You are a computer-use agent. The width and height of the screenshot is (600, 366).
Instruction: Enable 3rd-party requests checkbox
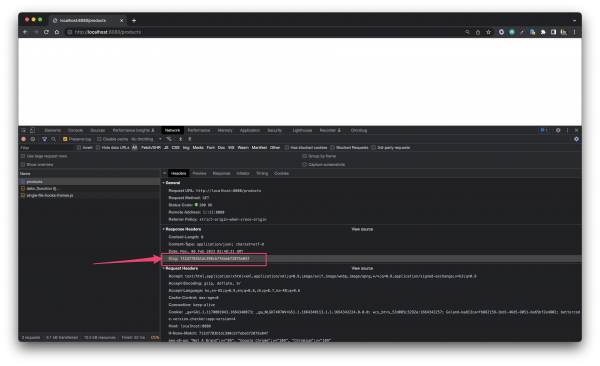[373, 147]
